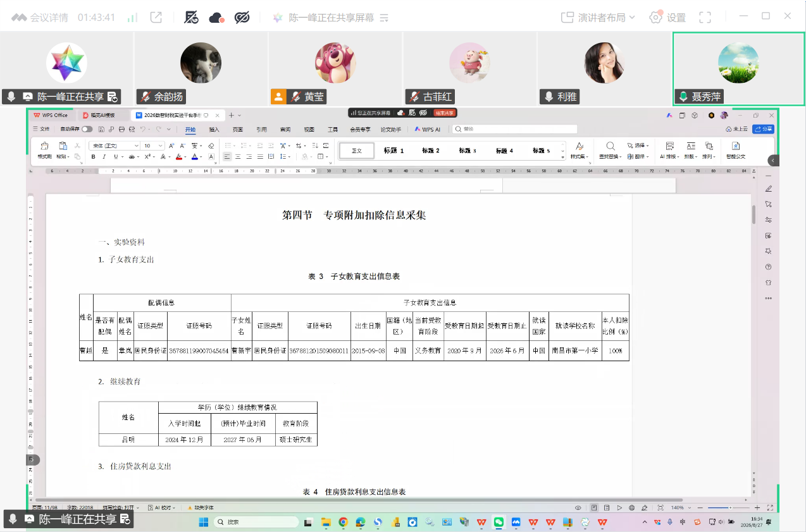
Task: Click the WeChat icon in the taskbar
Action: tap(499, 523)
